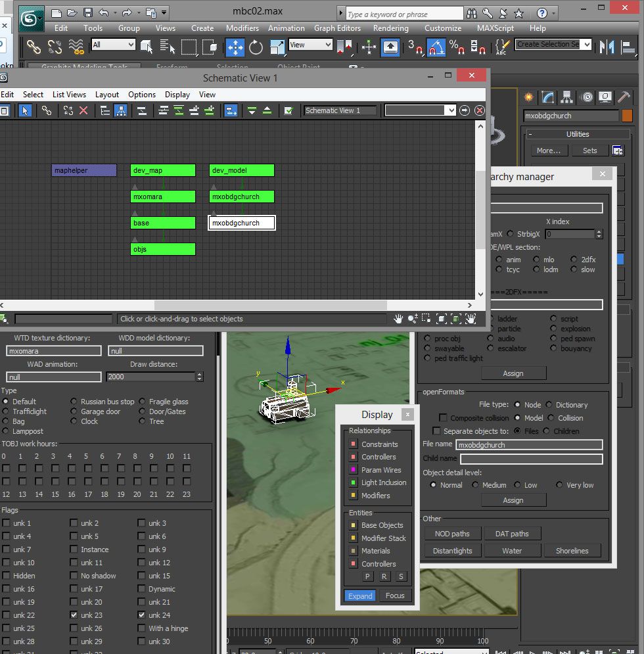Viewport: 644px width, 654px height.
Task: Click the Bind to Space Warp icon
Action: (x=76, y=46)
